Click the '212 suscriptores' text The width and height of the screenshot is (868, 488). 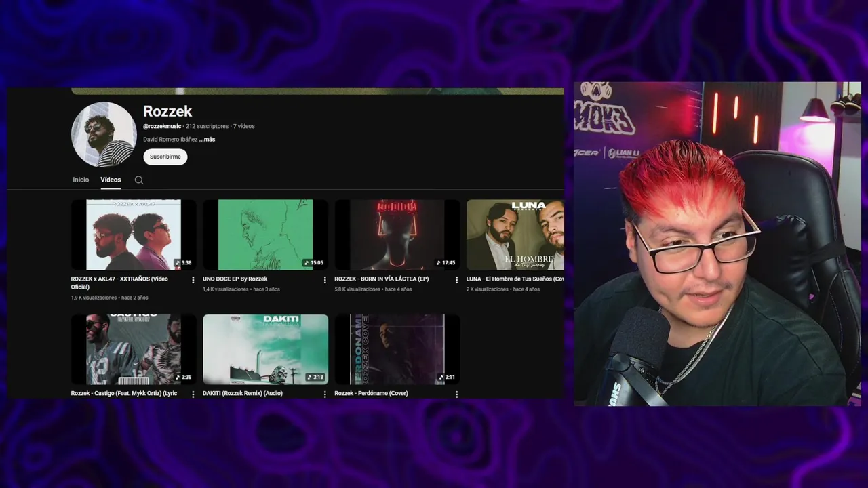[207, 126]
